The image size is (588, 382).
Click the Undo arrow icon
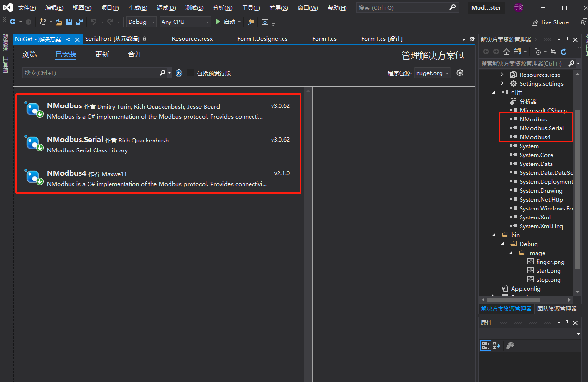tap(93, 22)
